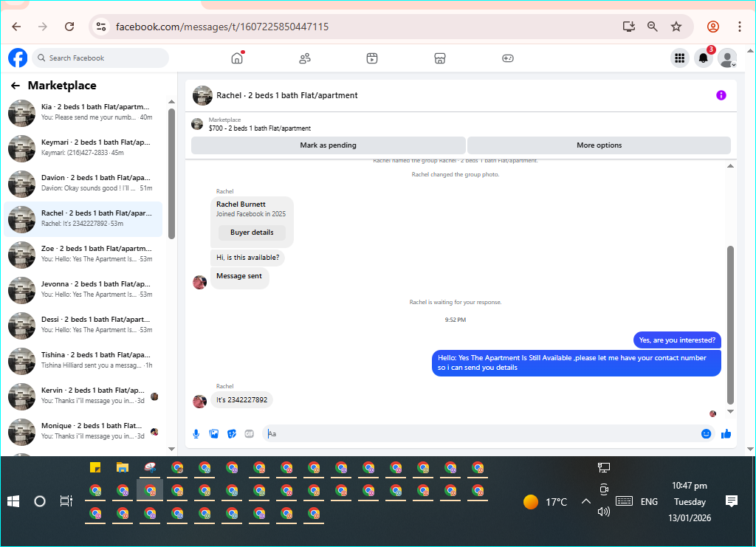Reload the page in browser
Image resolution: width=756 pixels, height=547 pixels.
(69, 27)
